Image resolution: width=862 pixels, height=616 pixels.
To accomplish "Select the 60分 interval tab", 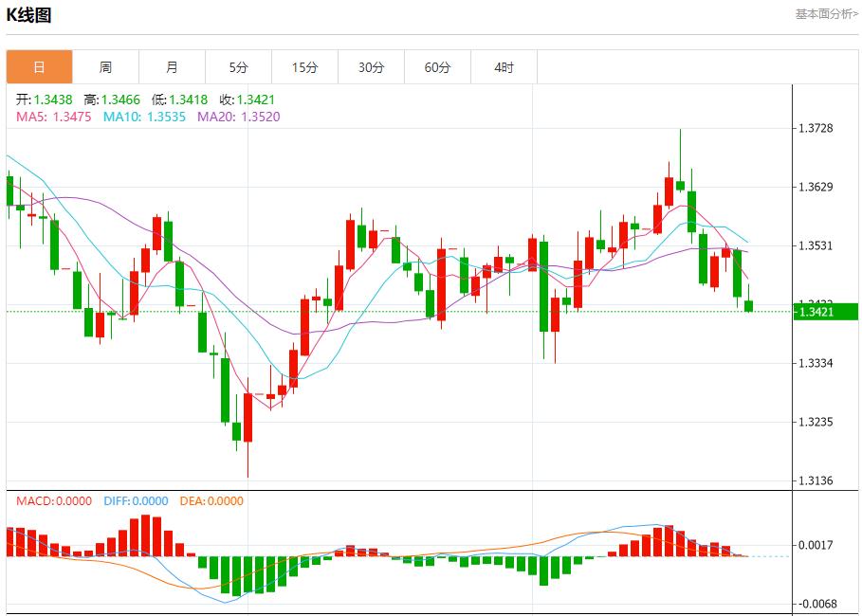I will (x=437, y=67).
